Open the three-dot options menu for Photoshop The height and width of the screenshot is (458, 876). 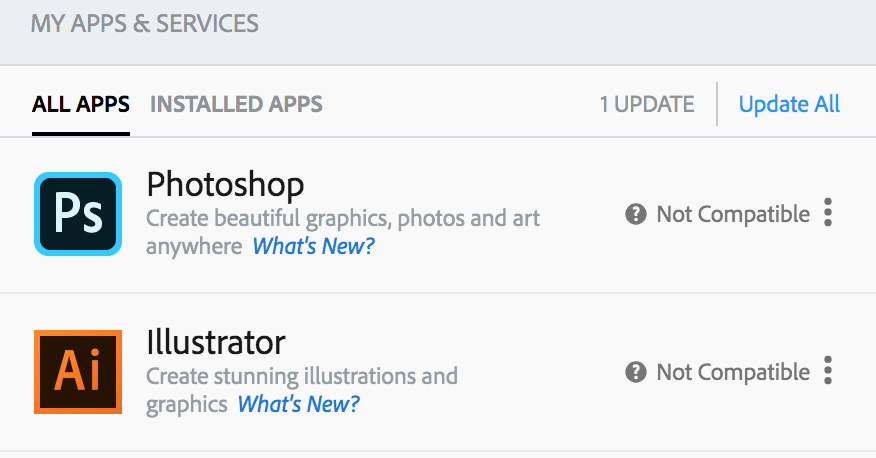827,213
